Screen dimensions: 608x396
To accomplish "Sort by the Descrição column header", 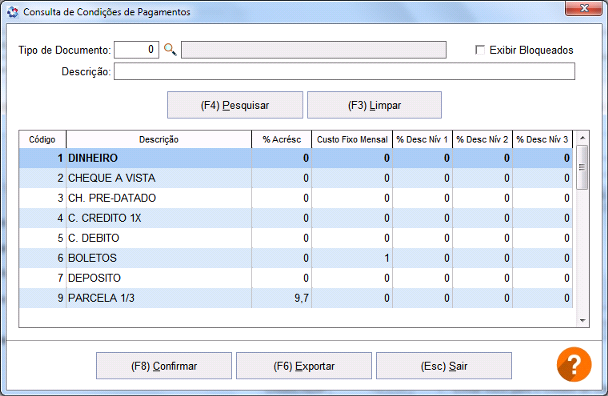I will coord(159,140).
